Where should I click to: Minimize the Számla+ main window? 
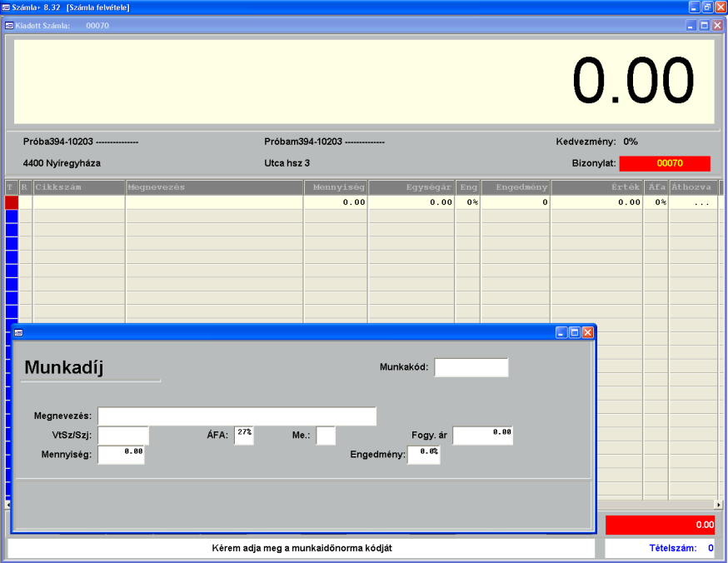pos(695,7)
